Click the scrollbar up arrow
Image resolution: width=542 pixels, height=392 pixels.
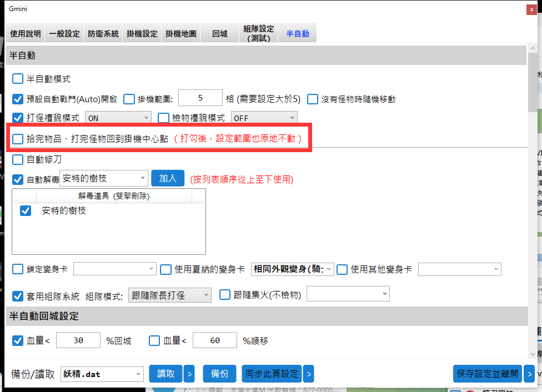click(x=533, y=49)
